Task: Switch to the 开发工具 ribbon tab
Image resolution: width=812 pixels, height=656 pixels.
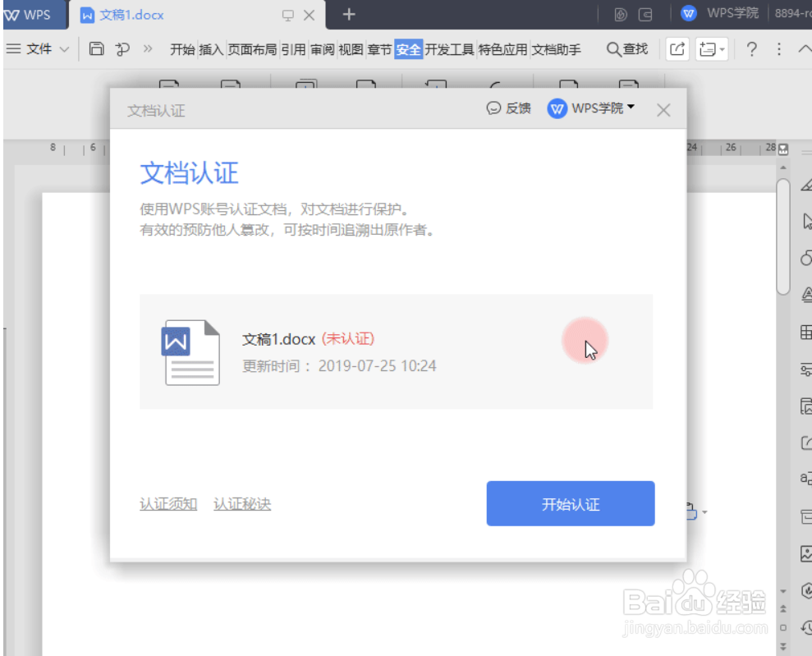Action: 449,50
